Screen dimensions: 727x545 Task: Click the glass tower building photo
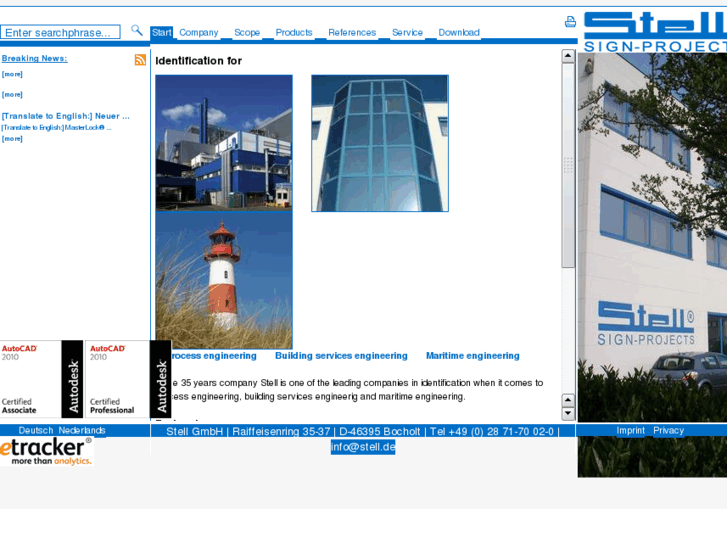(380, 143)
